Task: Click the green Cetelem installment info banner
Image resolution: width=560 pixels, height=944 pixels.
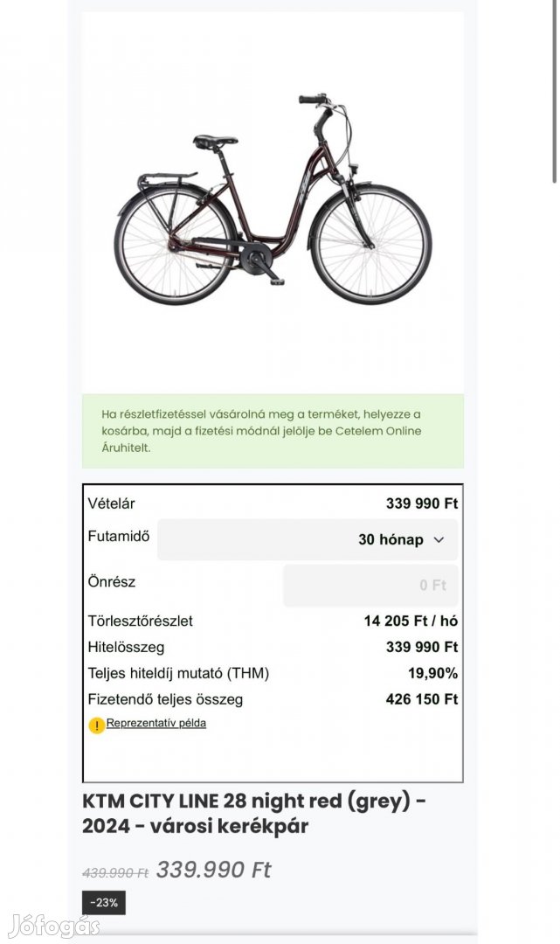Action: (x=273, y=431)
